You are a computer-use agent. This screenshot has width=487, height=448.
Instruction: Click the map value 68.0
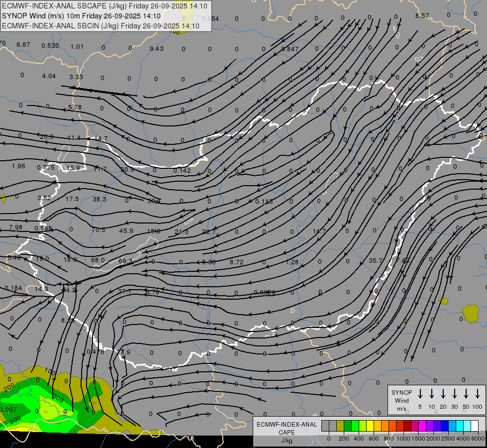tap(97, 260)
